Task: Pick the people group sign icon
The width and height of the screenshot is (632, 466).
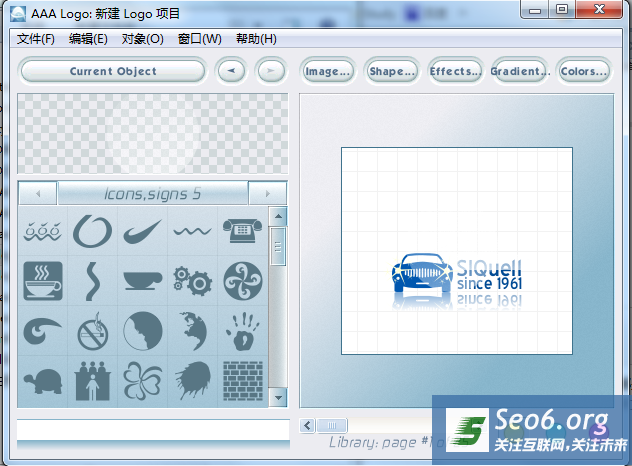Action: [x=93, y=381]
